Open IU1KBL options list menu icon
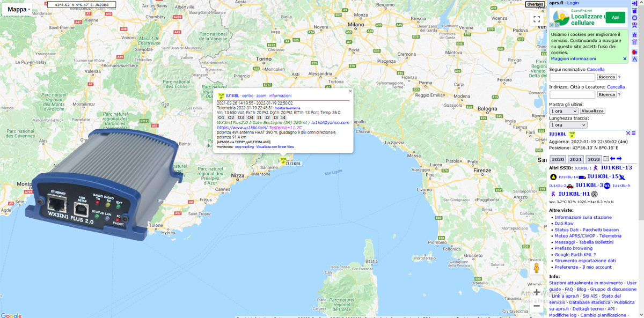Image resolution: width=644 pixels, height=318 pixels. pyautogui.click(x=634, y=134)
